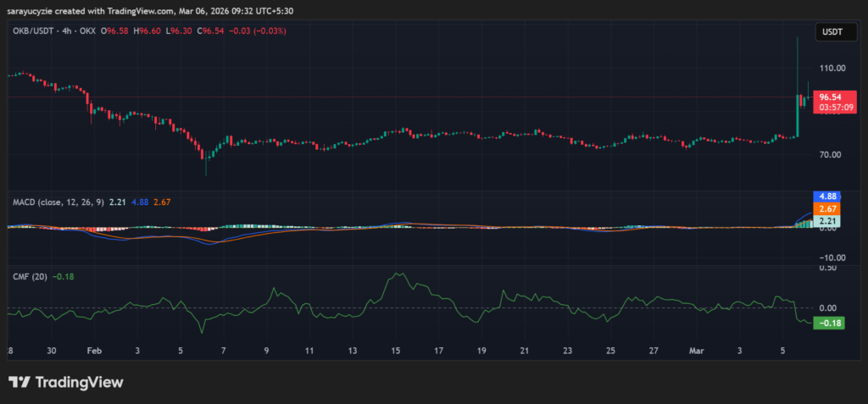Image resolution: width=868 pixels, height=404 pixels.
Task: Open the CMF (20) indicator label
Action: [x=30, y=276]
